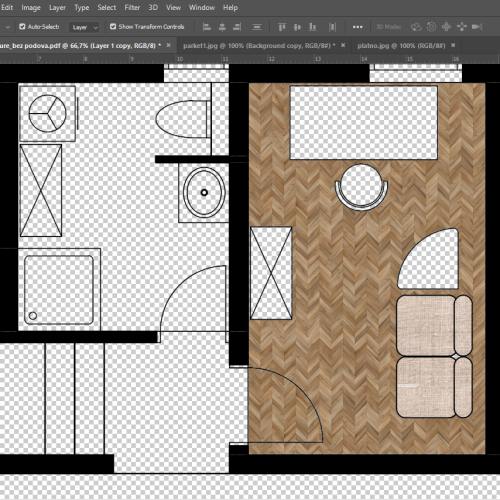Toggle the Auto-Select checkbox
Viewport: 500px width, 500px height.
pyautogui.click(x=22, y=27)
